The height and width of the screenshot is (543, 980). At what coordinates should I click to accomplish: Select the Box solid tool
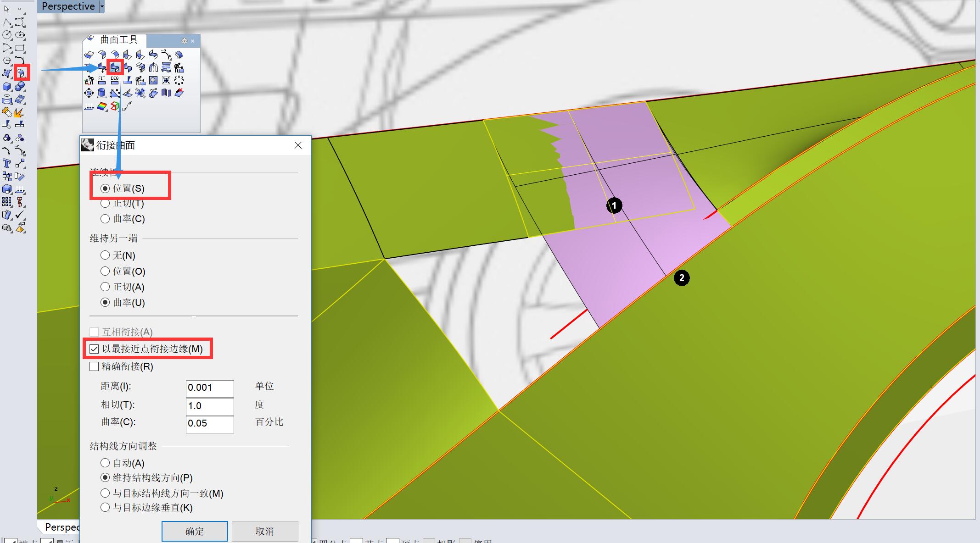[x=7, y=87]
